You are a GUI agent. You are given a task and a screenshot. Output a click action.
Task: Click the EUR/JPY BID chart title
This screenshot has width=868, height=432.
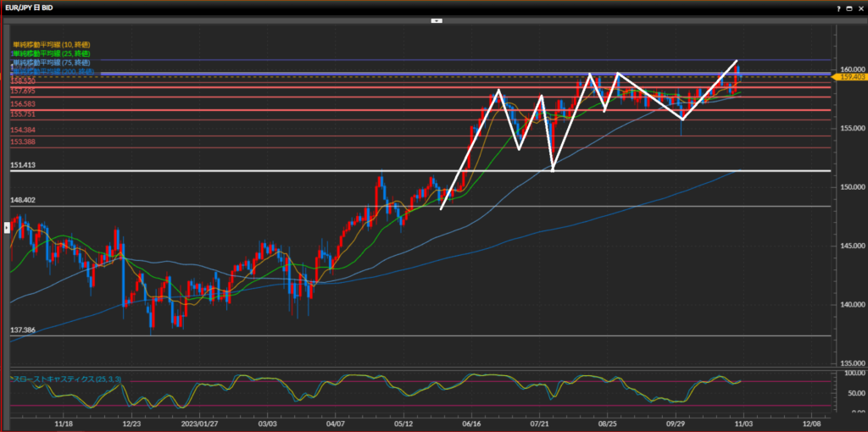pos(31,7)
